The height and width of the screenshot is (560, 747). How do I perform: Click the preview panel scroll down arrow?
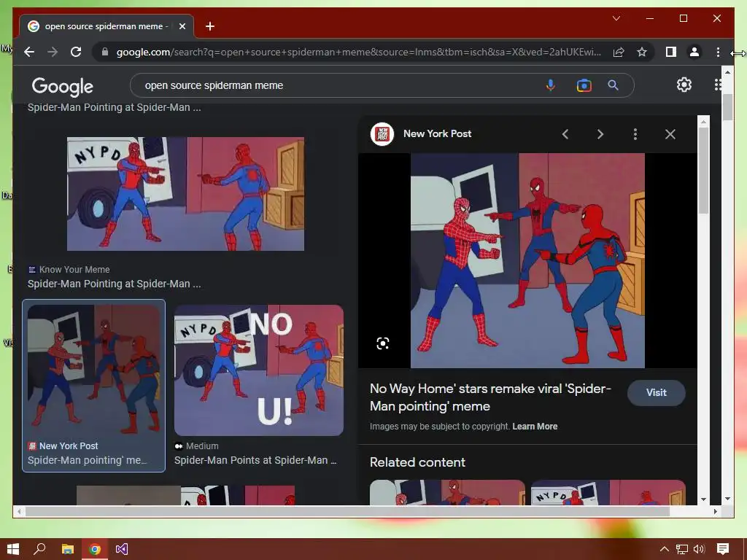coord(704,499)
